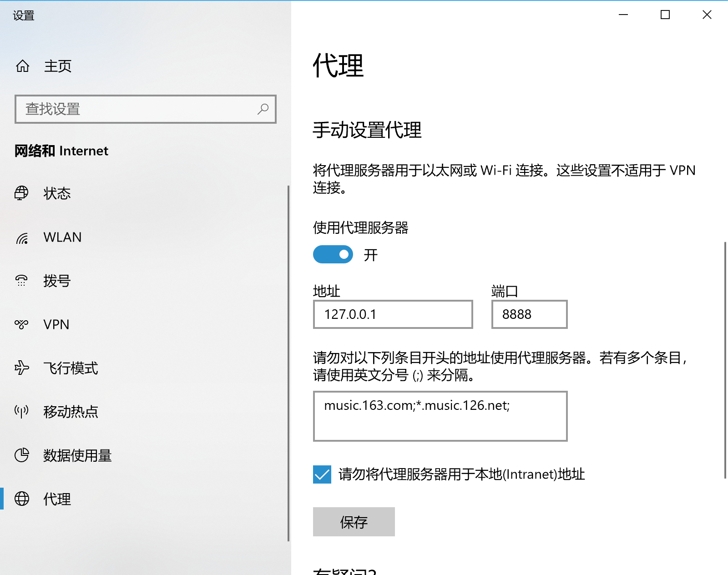Image resolution: width=728 pixels, height=575 pixels.
Task: Focus the 查找设置 search field
Action: (x=146, y=109)
